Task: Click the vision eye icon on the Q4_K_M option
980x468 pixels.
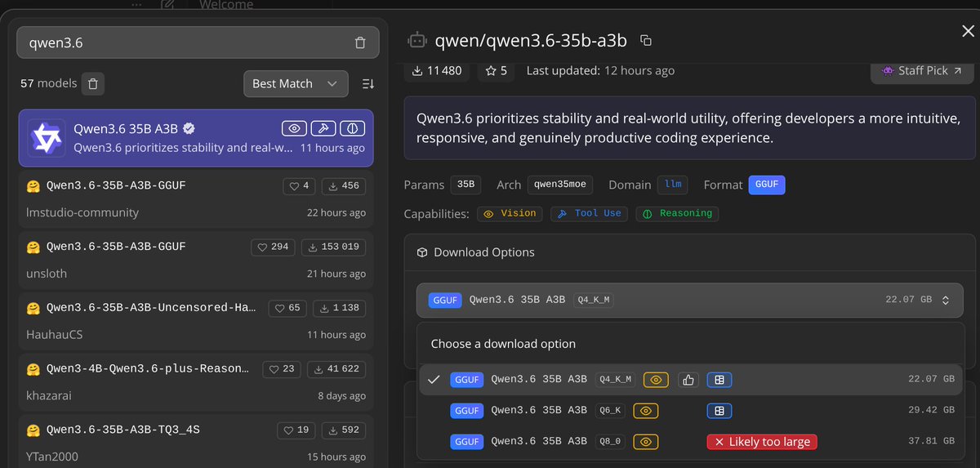Action: [x=656, y=380]
